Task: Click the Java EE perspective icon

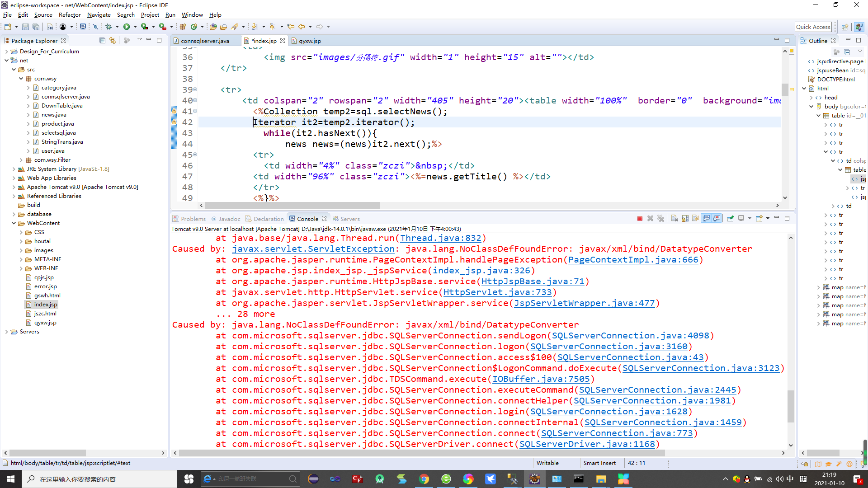Action: click(x=859, y=27)
